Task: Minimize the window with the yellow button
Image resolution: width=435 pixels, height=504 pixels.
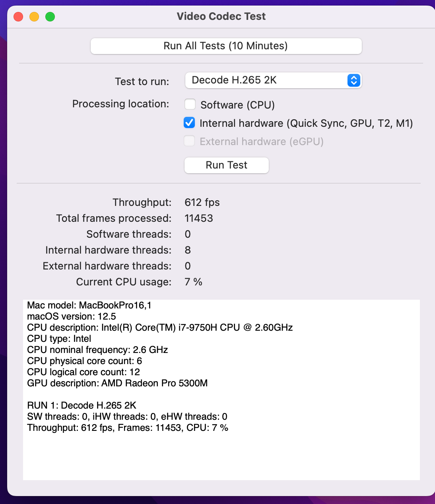Action: (x=34, y=17)
